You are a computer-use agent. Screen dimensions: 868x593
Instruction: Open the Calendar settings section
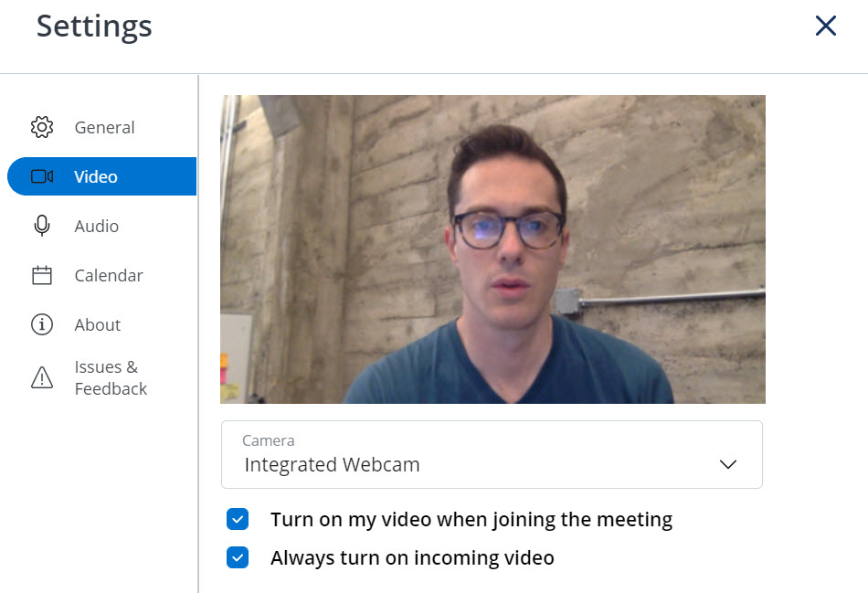102,275
